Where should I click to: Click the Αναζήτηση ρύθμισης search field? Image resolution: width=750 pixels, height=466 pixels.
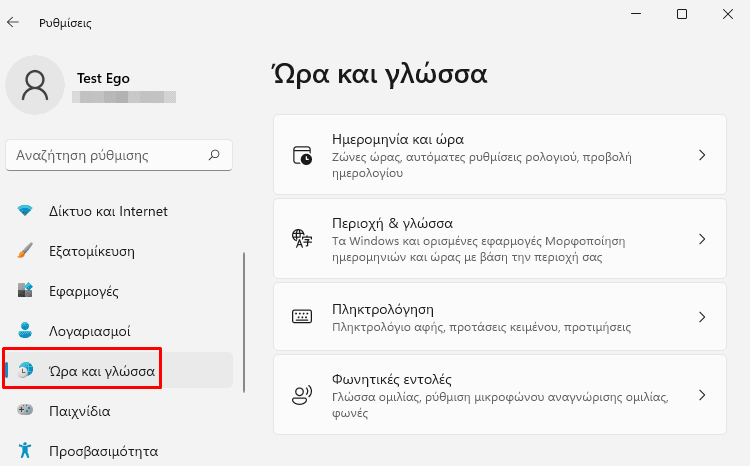coord(119,155)
